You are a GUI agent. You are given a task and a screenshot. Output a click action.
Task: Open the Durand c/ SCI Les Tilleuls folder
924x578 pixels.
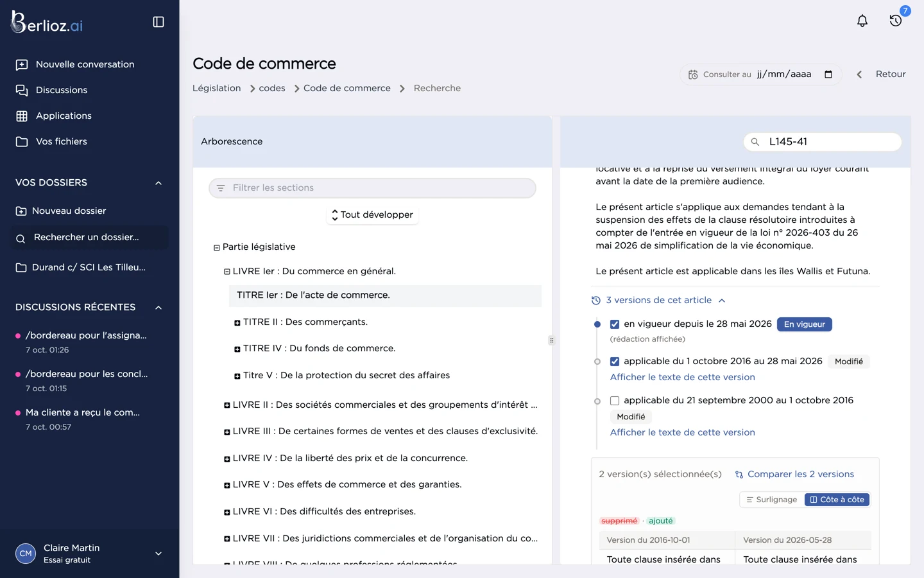tap(81, 267)
